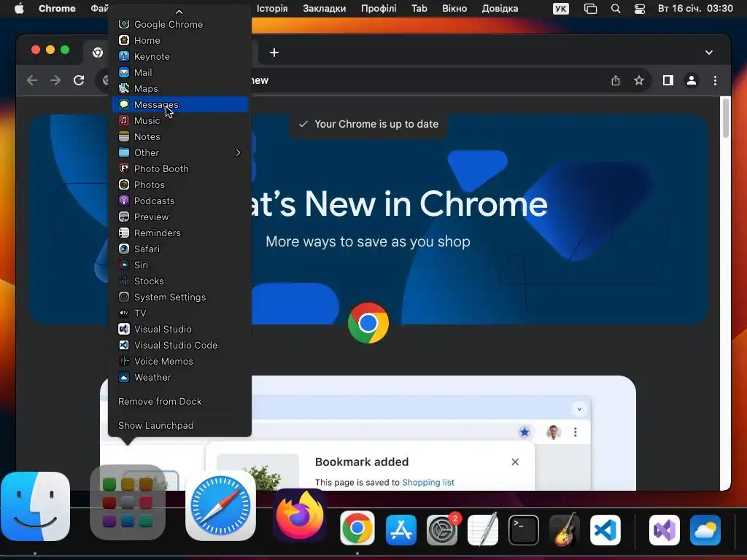Open Visual Studio Code Dock icon

tap(605, 530)
